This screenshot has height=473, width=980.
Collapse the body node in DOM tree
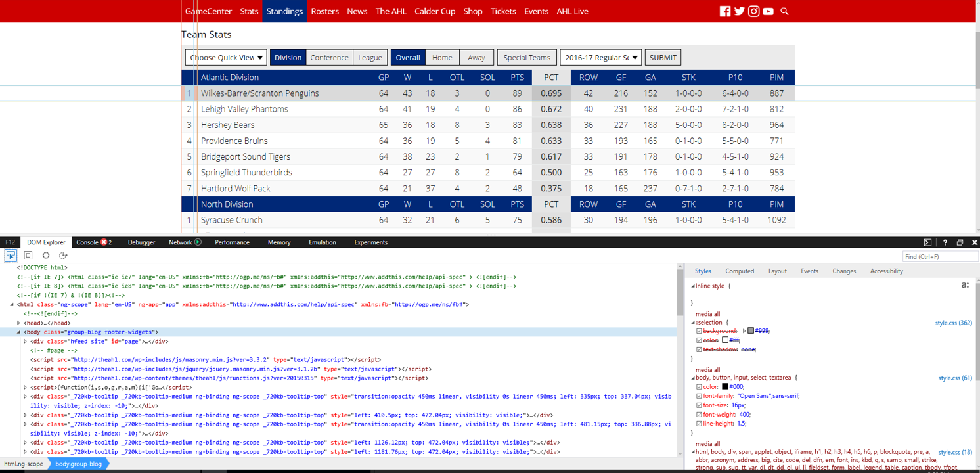click(20, 332)
